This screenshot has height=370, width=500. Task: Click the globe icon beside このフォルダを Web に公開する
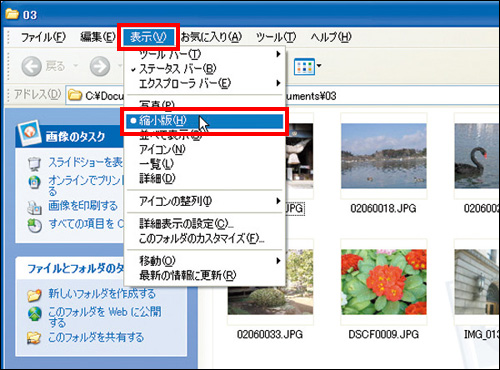[x=35, y=314]
